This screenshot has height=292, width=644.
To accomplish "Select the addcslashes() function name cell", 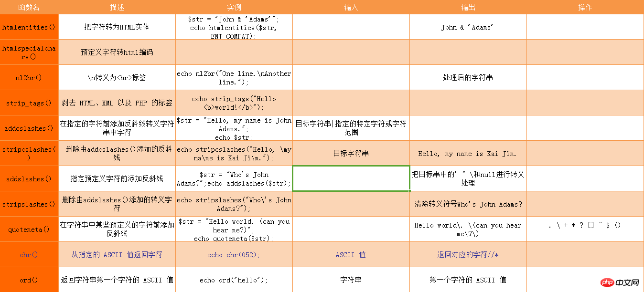I will (29, 128).
